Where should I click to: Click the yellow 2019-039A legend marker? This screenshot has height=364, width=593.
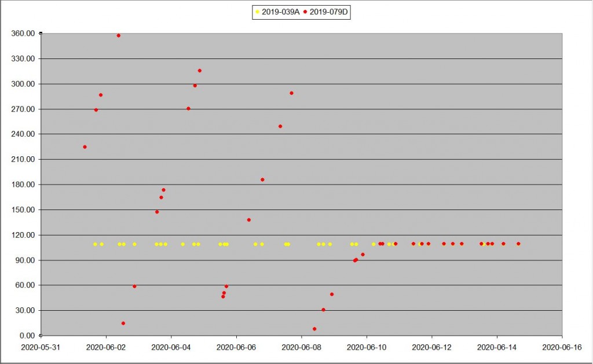pos(258,12)
